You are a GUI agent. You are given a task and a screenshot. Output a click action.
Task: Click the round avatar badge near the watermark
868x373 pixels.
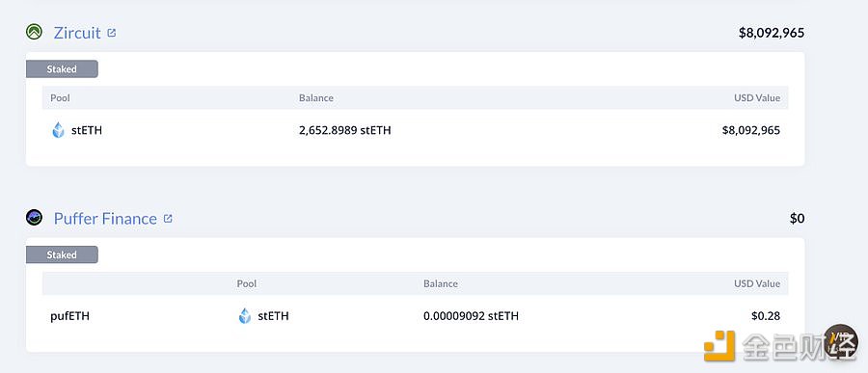(841, 341)
